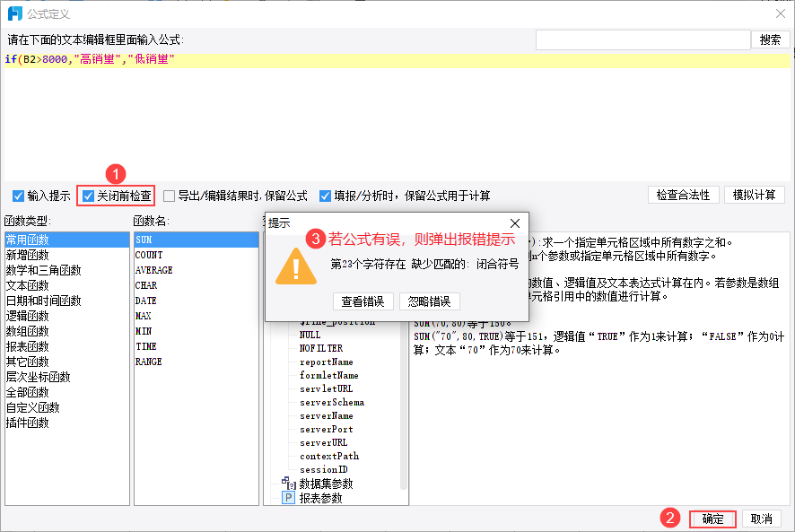Click 忽略错误 in the prompt dialog
The image size is (795, 532).
(430, 301)
